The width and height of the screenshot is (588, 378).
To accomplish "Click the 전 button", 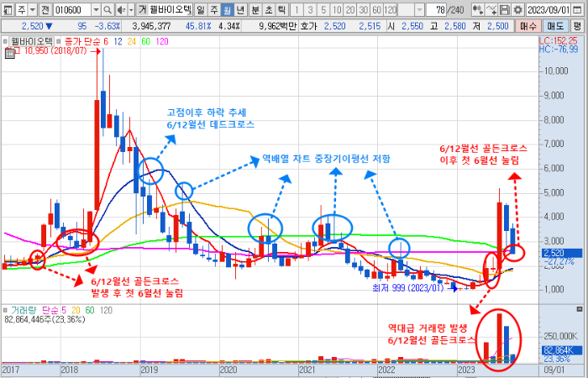I will coord(45,10).
